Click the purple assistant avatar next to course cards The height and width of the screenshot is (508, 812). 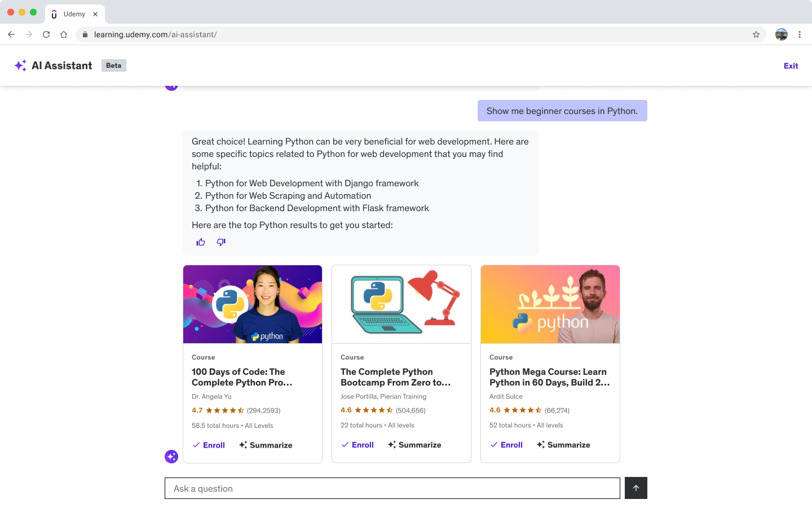click(x=171, y=456)
